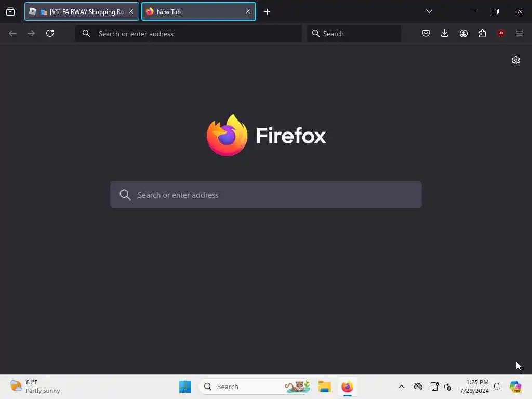Select the New Tab tab
Image resolution: width=532 pixels, height=399 pixels.
(x=198, y=11)
